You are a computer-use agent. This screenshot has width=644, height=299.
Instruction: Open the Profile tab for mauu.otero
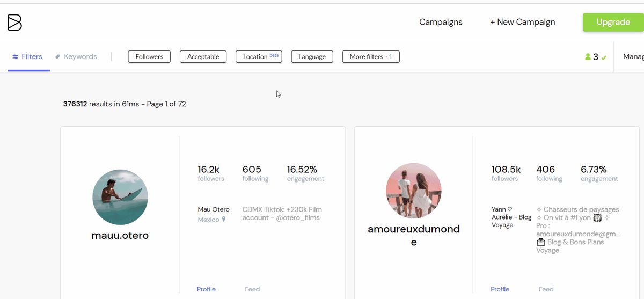point(206,289)
